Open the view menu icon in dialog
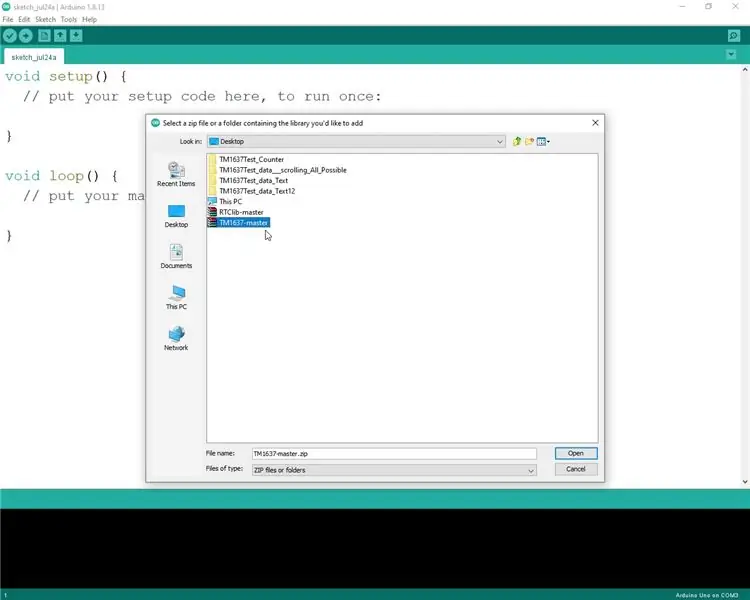This screenshot has height=600, width=750. coord(543,142)
